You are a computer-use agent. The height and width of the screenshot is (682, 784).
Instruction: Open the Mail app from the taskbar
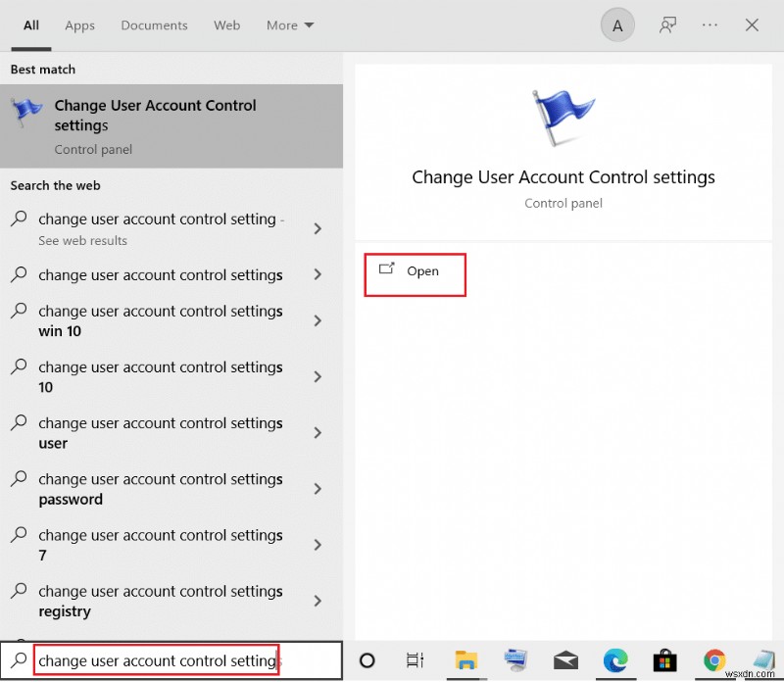(565, 661)
